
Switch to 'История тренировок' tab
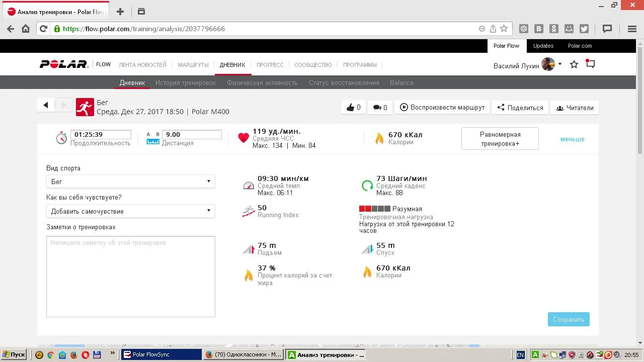point(185,82)
